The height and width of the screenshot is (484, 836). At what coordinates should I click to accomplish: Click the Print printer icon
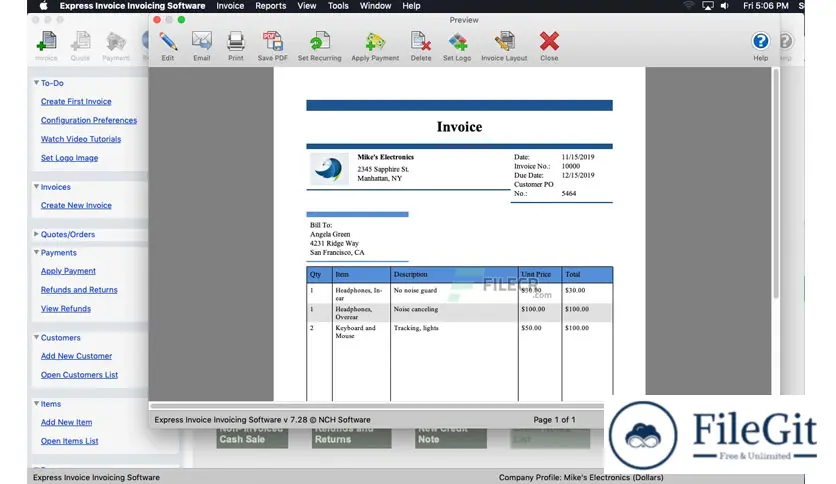236,42
